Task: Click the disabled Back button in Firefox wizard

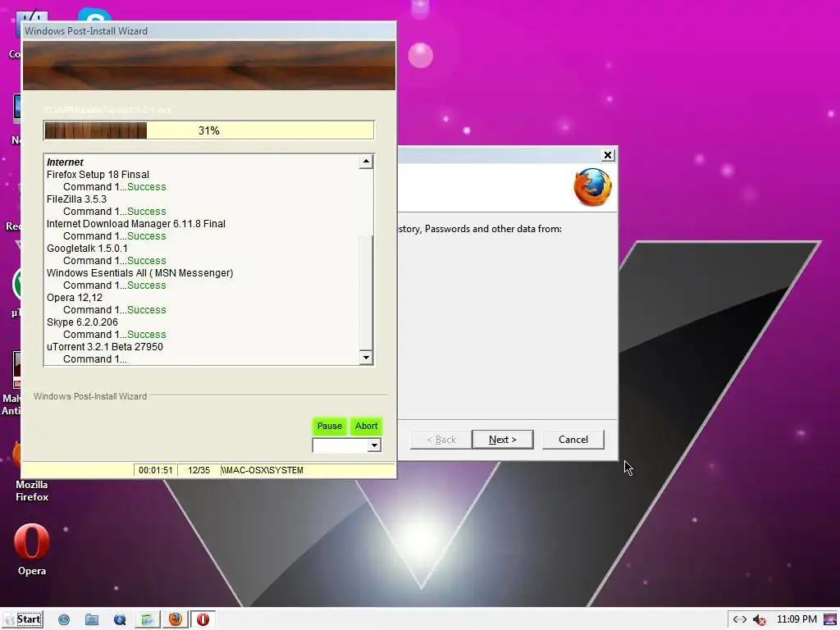Action: [x=441, y=440]
